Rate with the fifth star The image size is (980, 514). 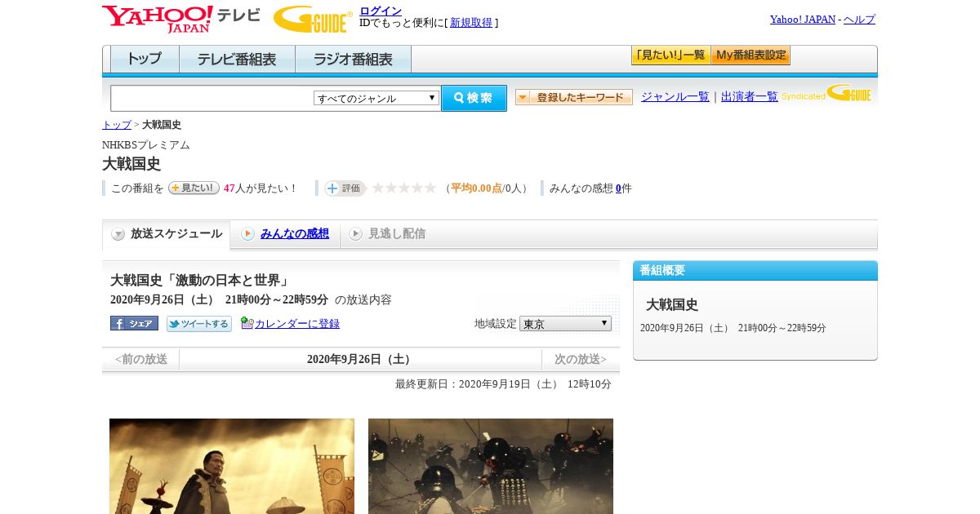click(x=430, y=188)
